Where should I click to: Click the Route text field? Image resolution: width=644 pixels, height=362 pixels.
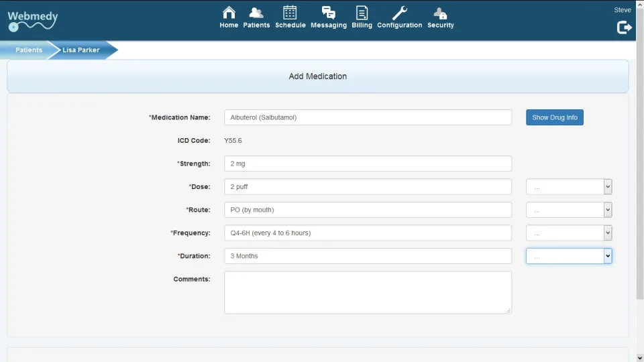click(368, 210)
